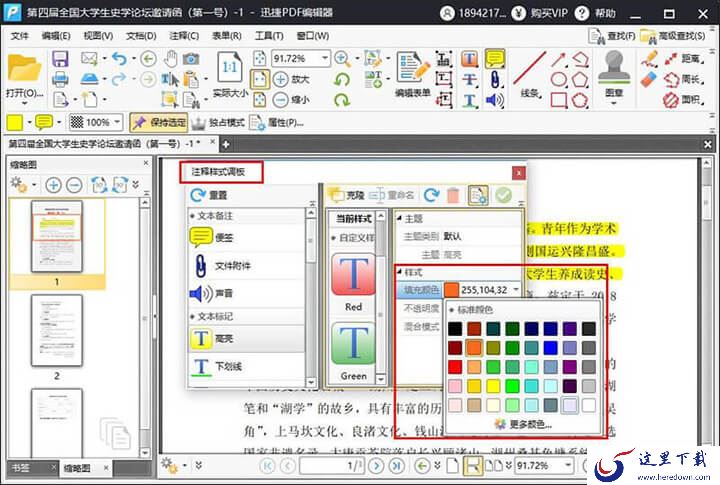Viewport: 720px width, 485px height.
Task: Open bottom status bar zoom 91.72% dropdown
Action: pos(568,465)
